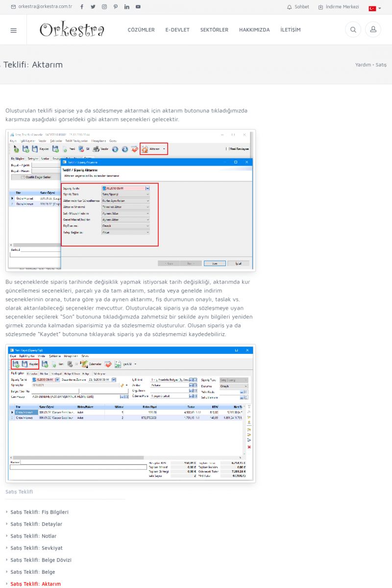Go to Satış Teklifi: Sevkiyat page

(x=36, y=548)
